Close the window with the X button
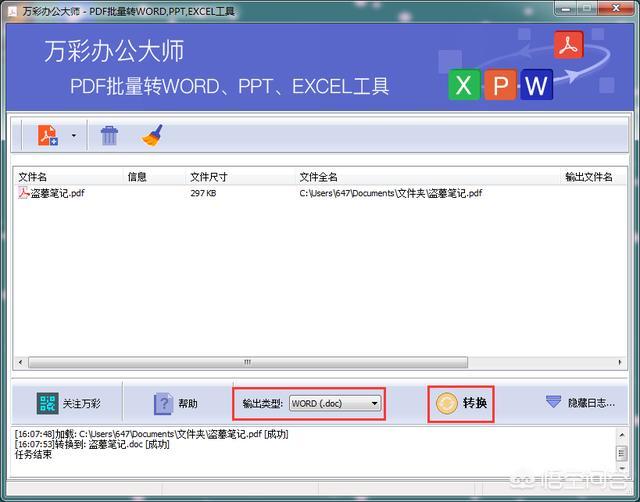Viewport: 640px width, 502px height. point(616,8)
